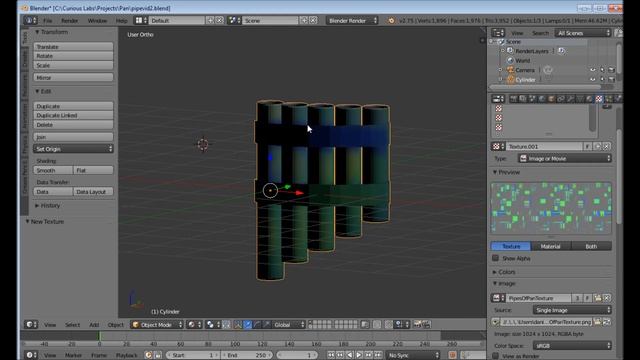
Task: Open the Blender Render engine dropdown
Action: 352,20
